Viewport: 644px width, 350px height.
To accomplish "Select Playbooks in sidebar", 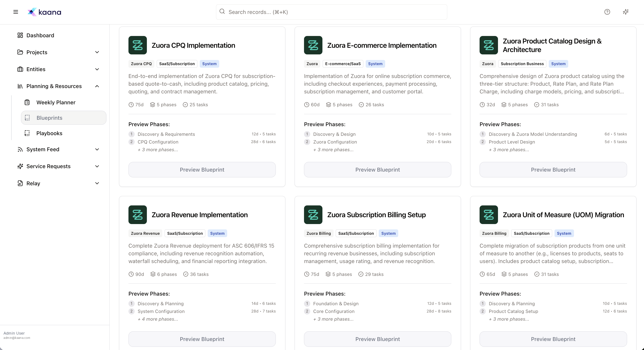I will tap(49, 133).
